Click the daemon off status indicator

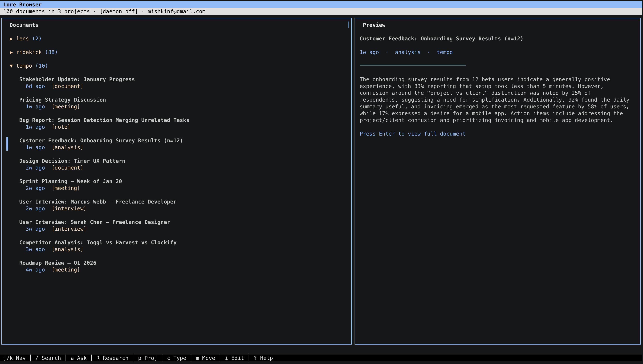click(119, 11)
